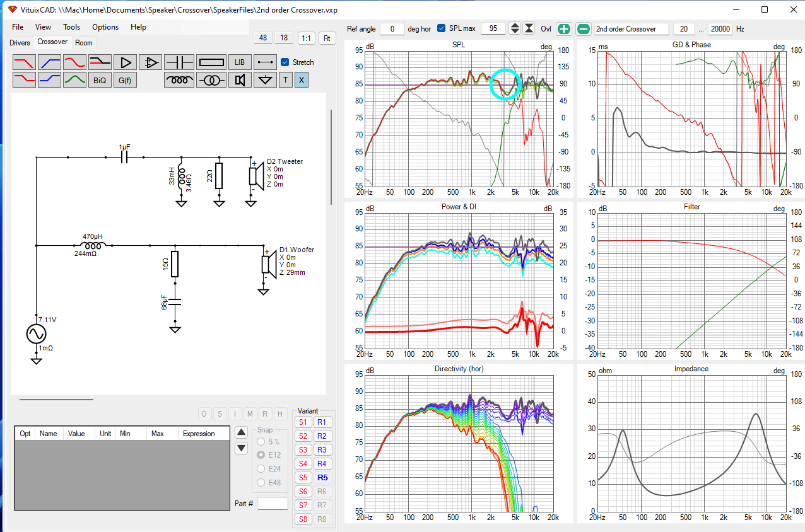Select the 1µF capacitor in schematic
Screen dimensions: 805x532
(x=124, y=158)
